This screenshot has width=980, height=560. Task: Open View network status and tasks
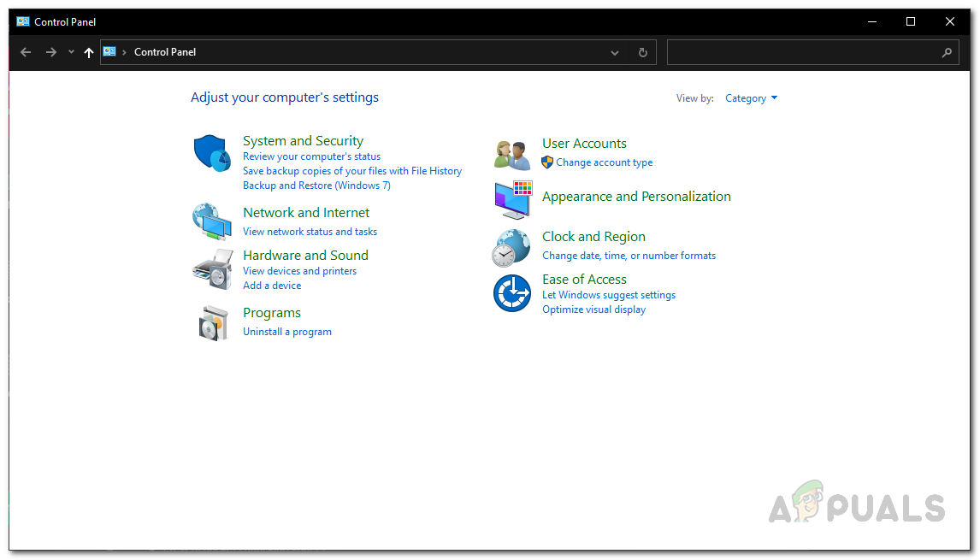310,232
